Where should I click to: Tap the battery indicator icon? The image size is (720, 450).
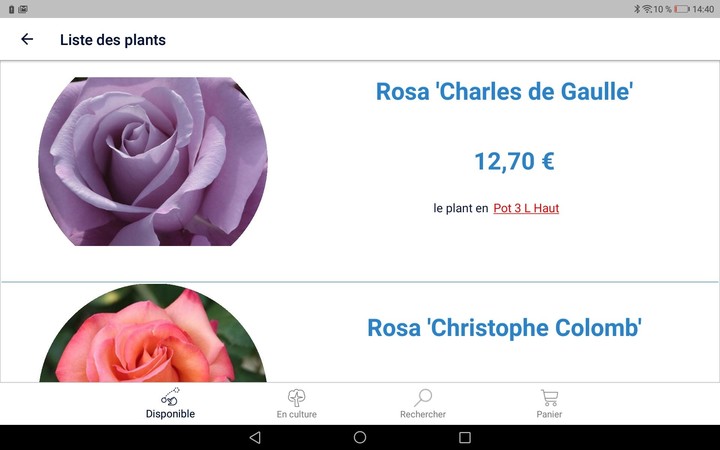tap(681, 9)
